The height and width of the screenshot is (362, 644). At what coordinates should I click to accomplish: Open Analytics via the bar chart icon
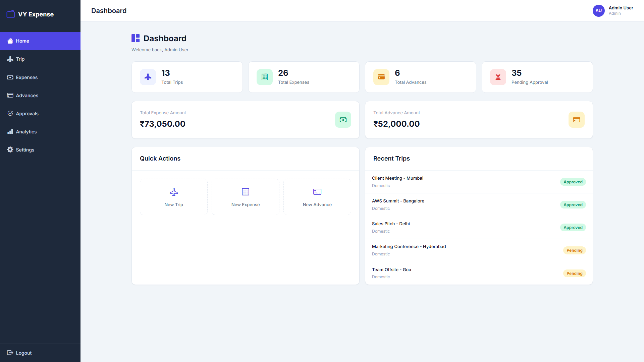[x=10, y=131]
